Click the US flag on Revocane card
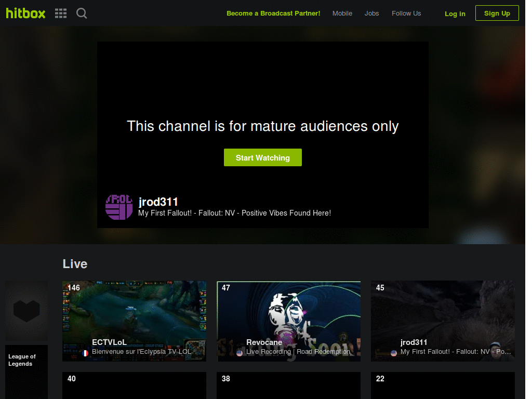 [x=240, y=353]
